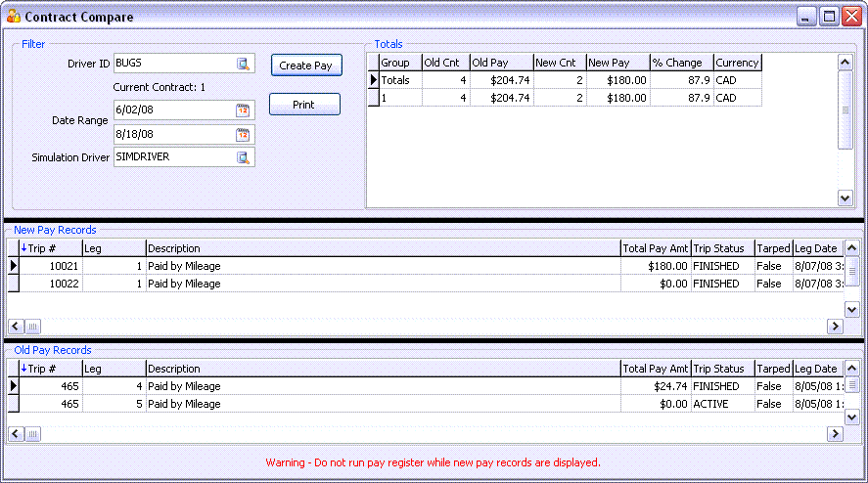The height and width of the screenshot is (483, 868).
Task: Open calendar for the start date 6/02/08
Action: click(243, 110)
